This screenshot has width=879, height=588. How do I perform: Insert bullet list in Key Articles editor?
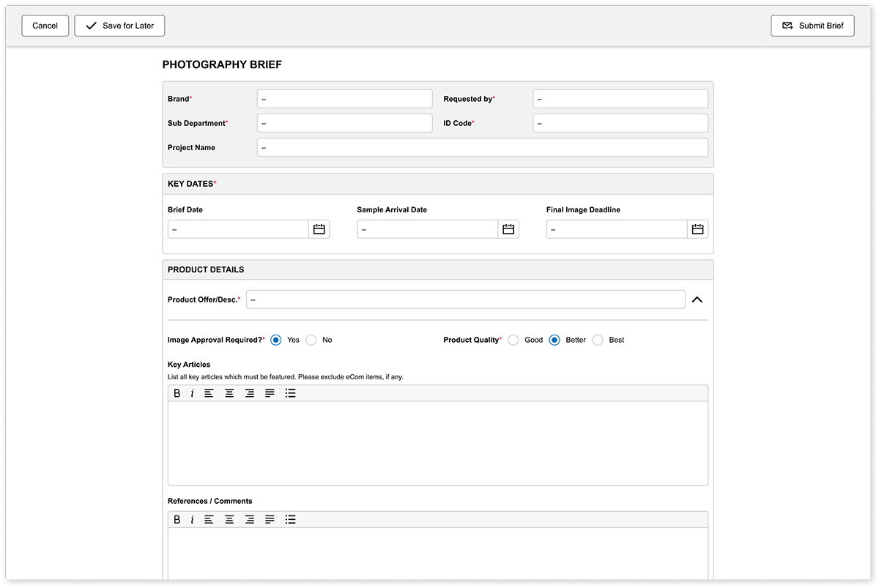[x=291, y=393]
